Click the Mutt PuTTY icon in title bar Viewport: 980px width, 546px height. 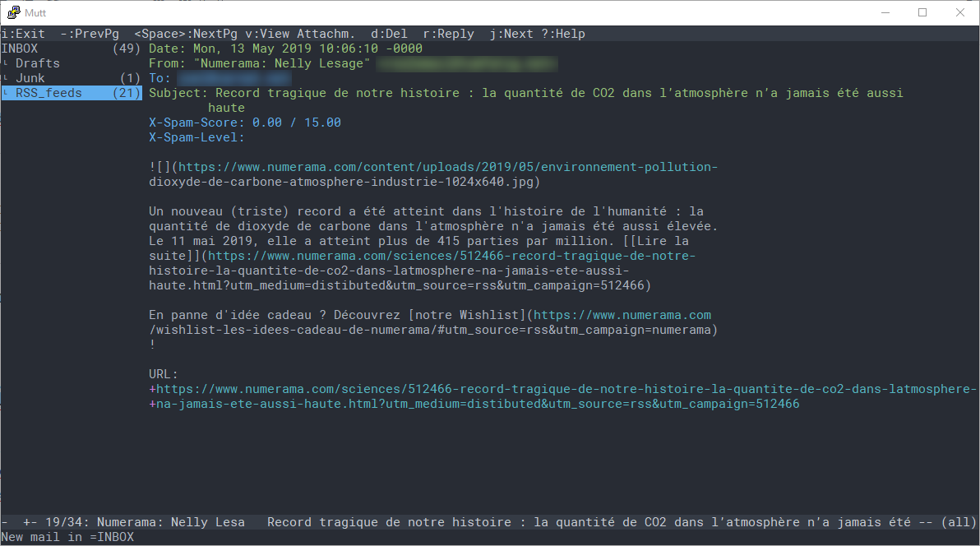[14, 12]
